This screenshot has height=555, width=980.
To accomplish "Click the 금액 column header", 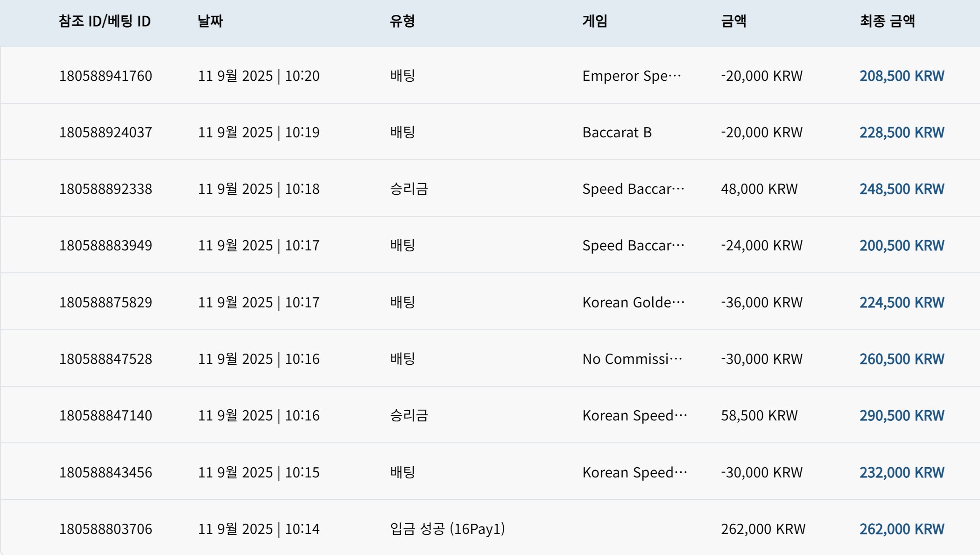I will pyautogui.click(x=733, y=21).
